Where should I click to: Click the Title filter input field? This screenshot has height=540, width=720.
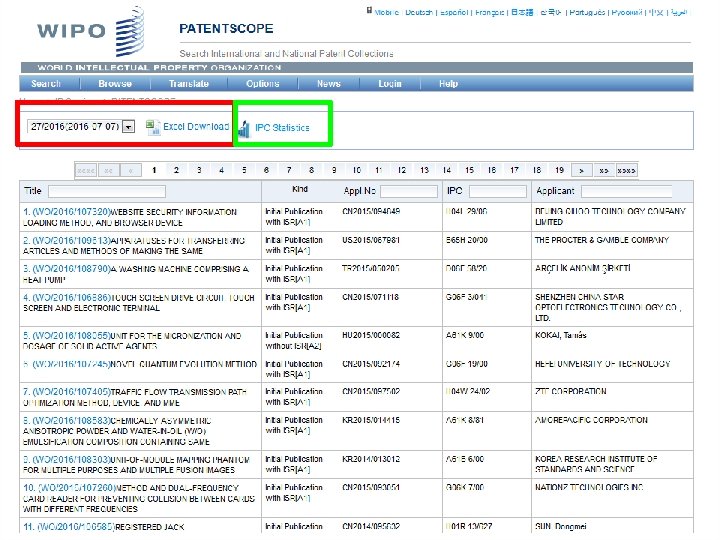pyautogui.click(x=107, y=191)
